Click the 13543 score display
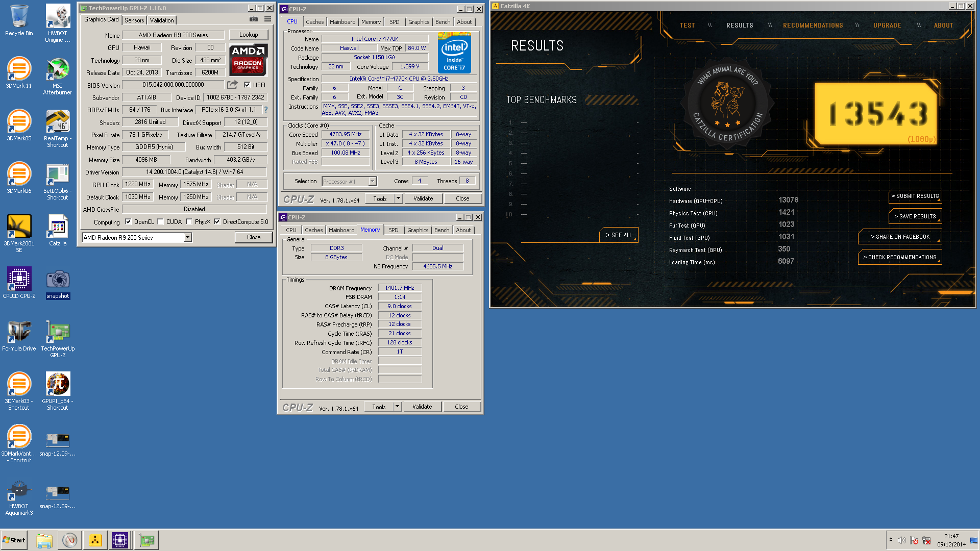Viewport: 980px width, 551px height. (876, 114)
